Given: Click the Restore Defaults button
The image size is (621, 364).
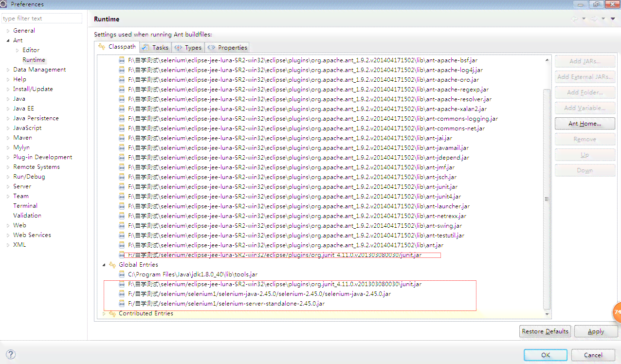Looking at the screenshot, I should point(545,331).
